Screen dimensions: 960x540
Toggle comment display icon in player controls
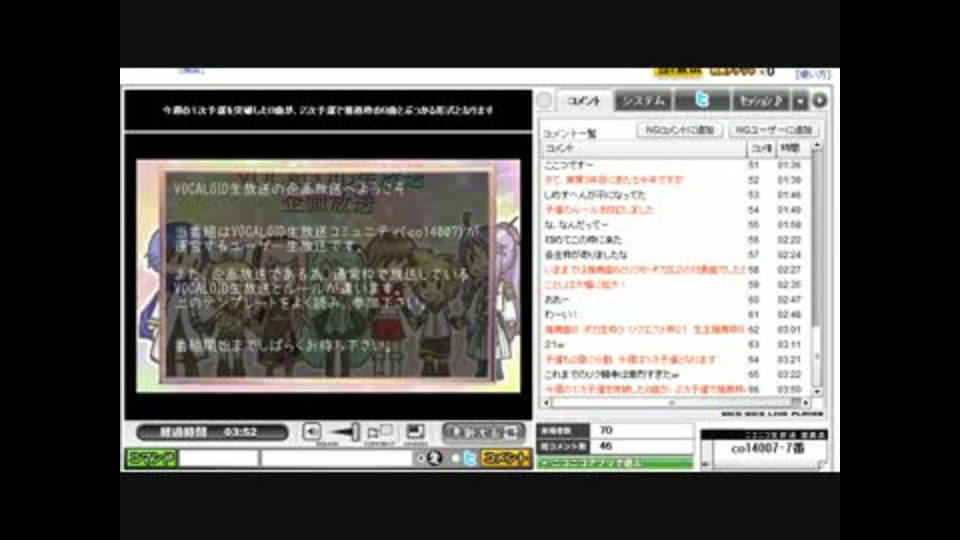pyautogui.click(x=380, y=432)
